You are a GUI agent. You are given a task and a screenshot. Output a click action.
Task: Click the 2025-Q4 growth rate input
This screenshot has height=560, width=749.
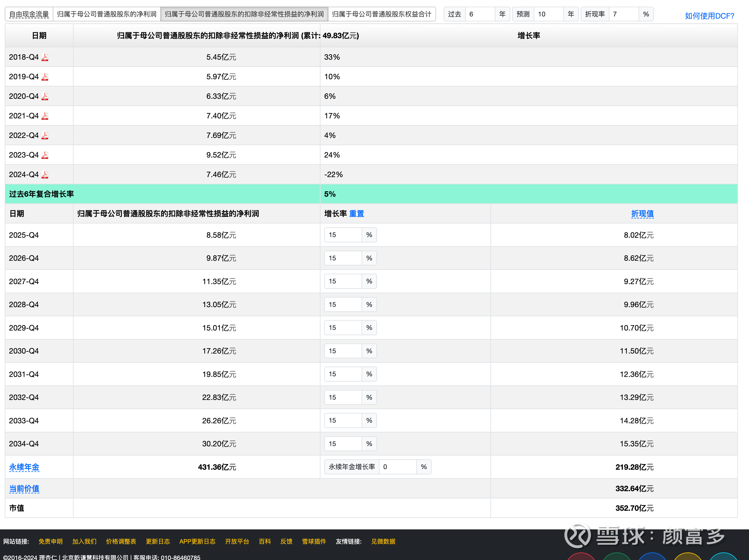coord(343,235)
